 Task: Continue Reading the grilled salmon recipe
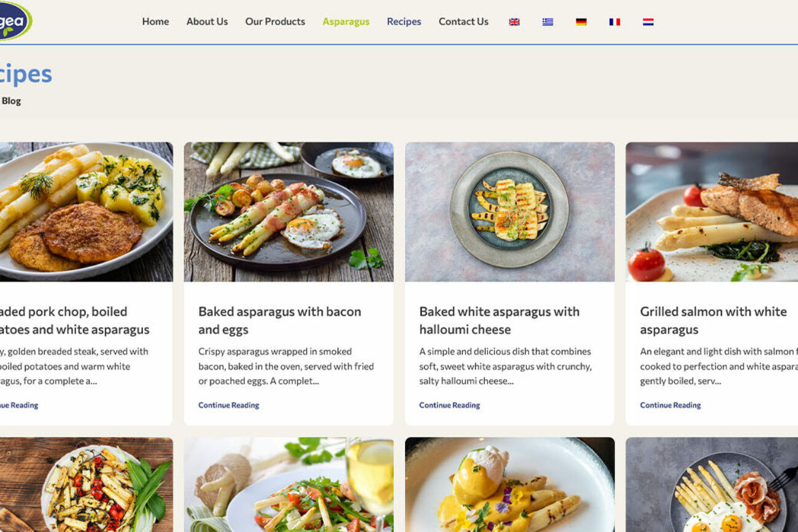tap(670, 405)
